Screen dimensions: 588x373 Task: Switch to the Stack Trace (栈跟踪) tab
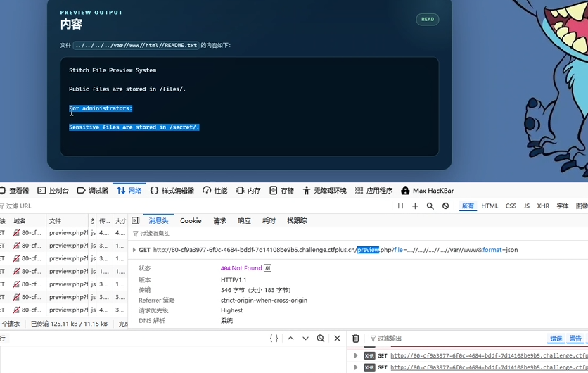pyautogui.click(x=297, y=221)
